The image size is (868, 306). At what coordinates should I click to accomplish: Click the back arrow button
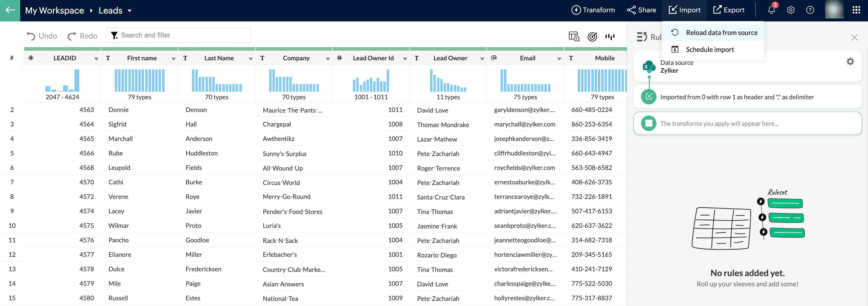tap(10, 10)
